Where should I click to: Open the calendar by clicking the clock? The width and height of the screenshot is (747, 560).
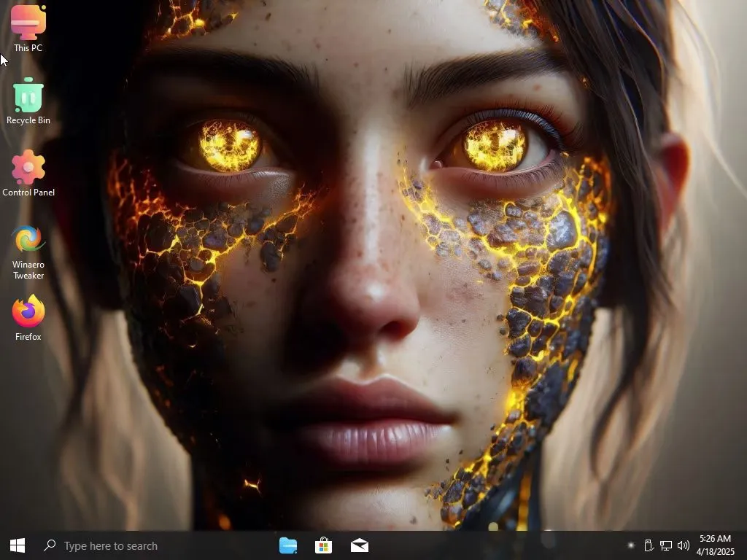tap(716, 538)
